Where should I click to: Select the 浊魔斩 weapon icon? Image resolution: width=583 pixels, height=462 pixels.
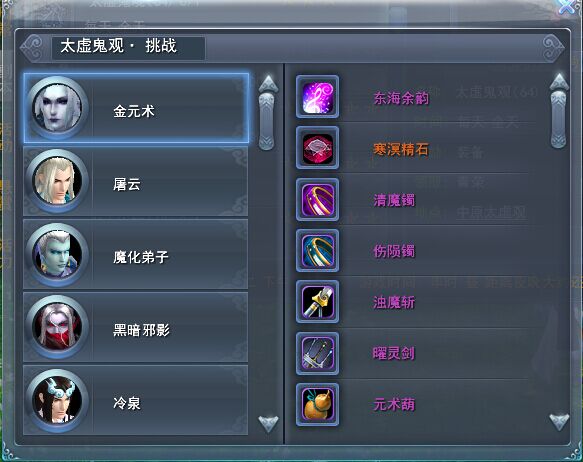pyautogui.click(x=317, y=302)
